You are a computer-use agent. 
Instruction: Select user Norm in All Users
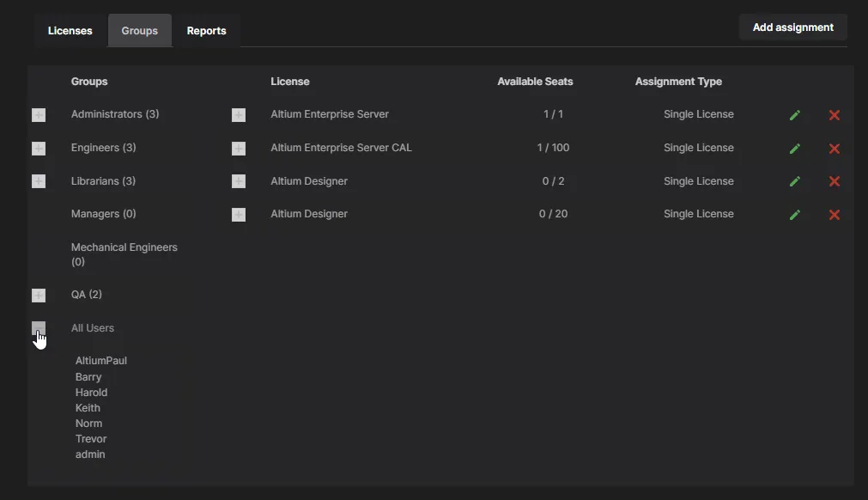pos(88,424)
